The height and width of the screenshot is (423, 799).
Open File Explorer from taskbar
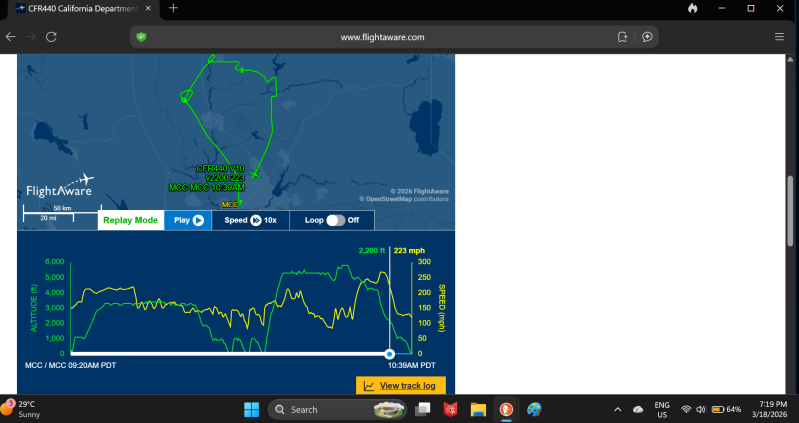(478, 409)
